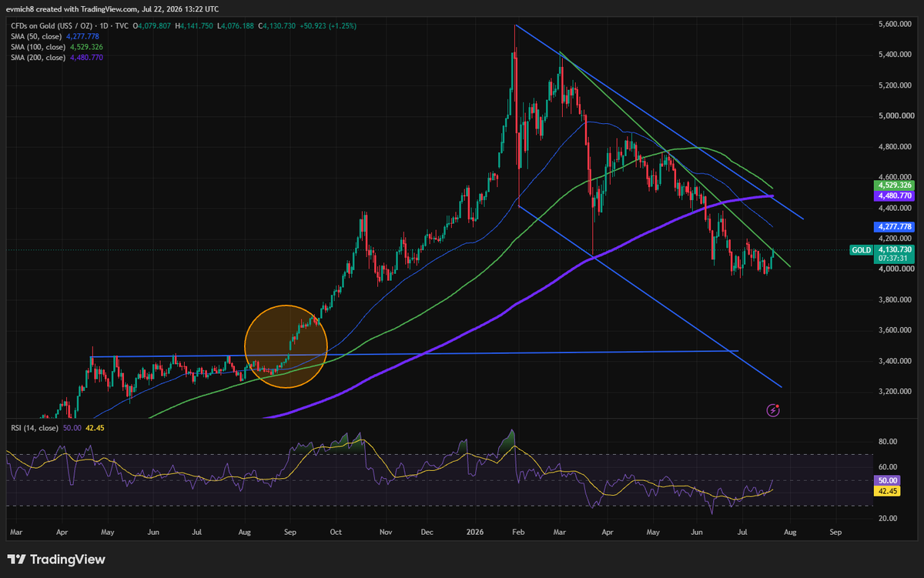Click the 2026 label on time axis
This screenshot has height=578, width=924.
(x=475, y=532)
